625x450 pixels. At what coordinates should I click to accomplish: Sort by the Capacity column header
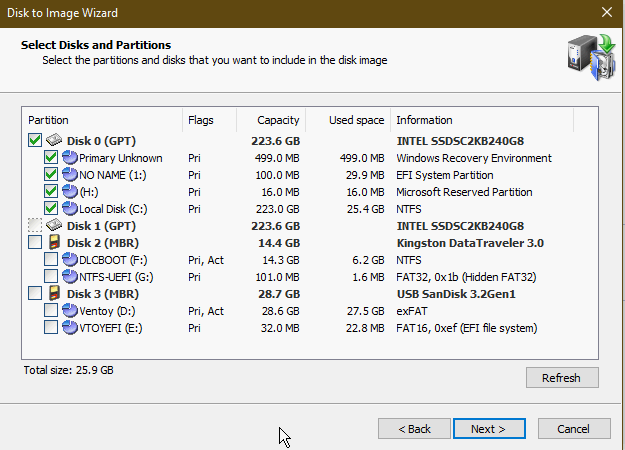(x=277, y=120)
